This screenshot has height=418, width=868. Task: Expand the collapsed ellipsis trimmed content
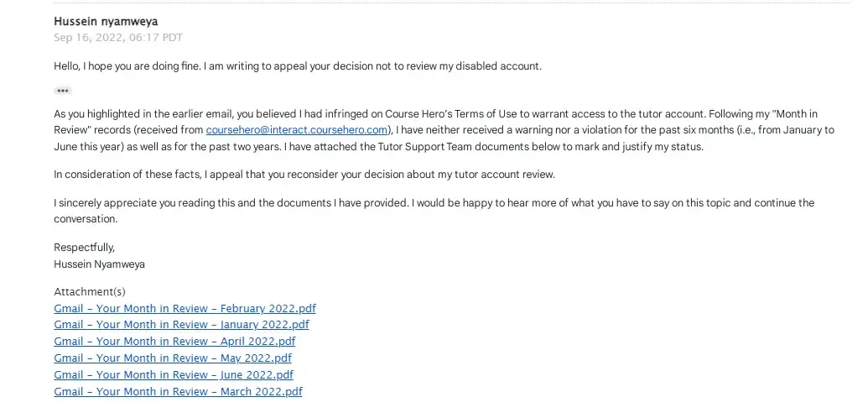tap(63, 90)
